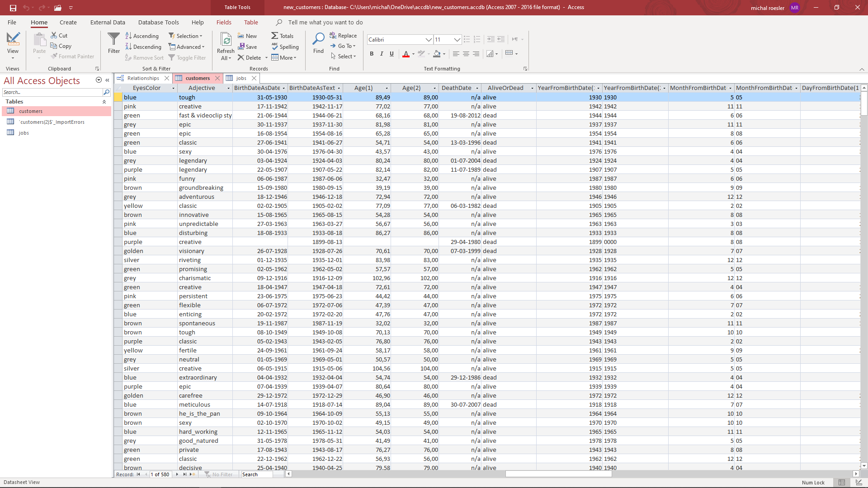Click the customers table tab

coord(196,78)
